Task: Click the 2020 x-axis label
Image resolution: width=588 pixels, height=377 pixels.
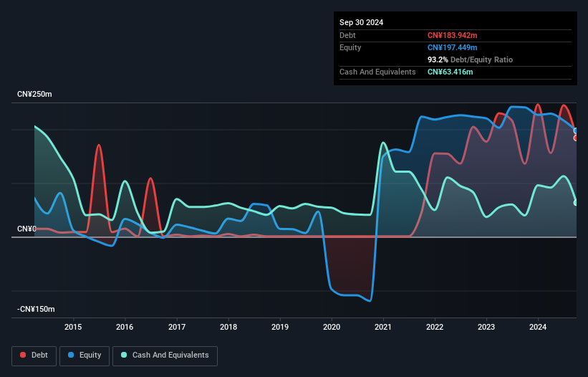Action: (x=332, y=327)
